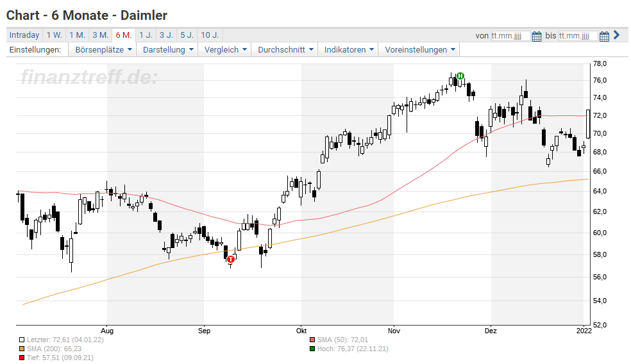Click the 78,0 price axis label
This screenshot has width=631, height=364.
pyautogui.click(x=600, y=63)
